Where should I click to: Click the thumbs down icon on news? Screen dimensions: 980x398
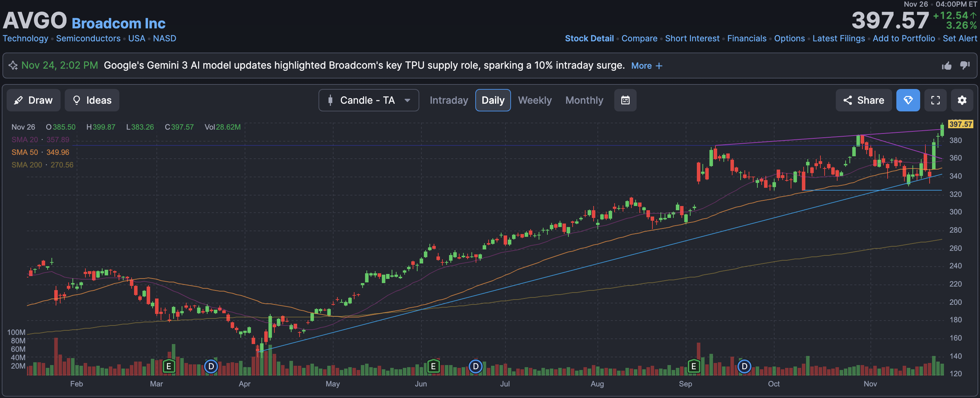click(965, 65)
